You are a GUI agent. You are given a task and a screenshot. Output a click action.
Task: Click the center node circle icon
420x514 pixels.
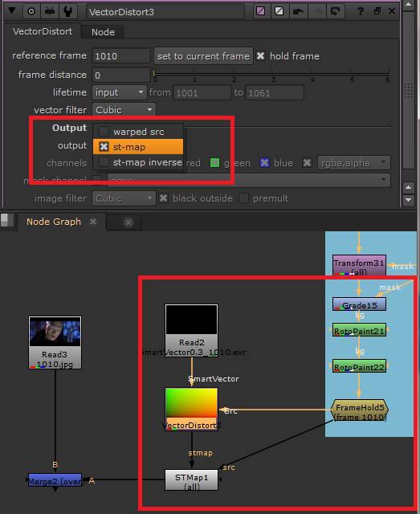(x=31, y=11)
